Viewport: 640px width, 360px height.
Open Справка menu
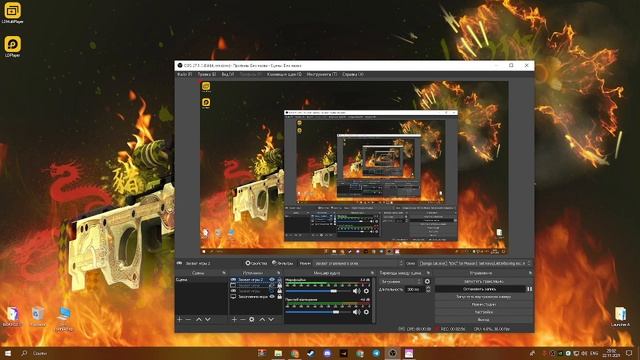353,74
